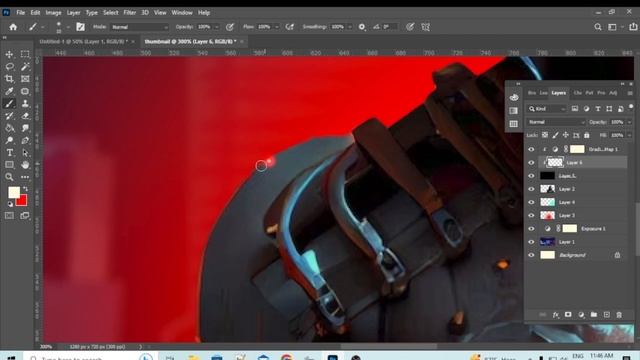
Task: Click the horizontal canvas scrollbar
Action: coord(389,347)
